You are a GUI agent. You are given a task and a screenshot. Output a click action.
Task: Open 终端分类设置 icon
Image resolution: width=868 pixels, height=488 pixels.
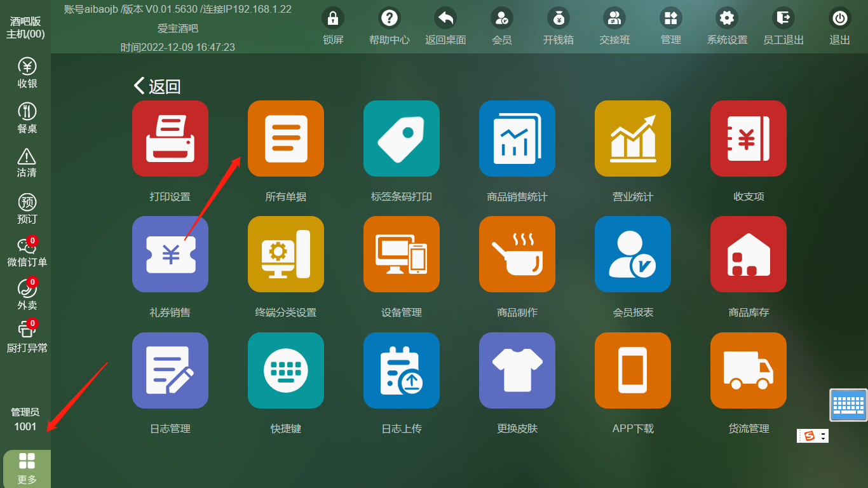(286, 254)
